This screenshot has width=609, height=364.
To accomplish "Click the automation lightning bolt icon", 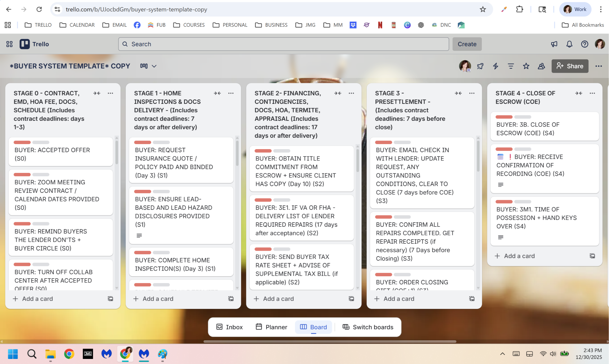I will 495,66.
